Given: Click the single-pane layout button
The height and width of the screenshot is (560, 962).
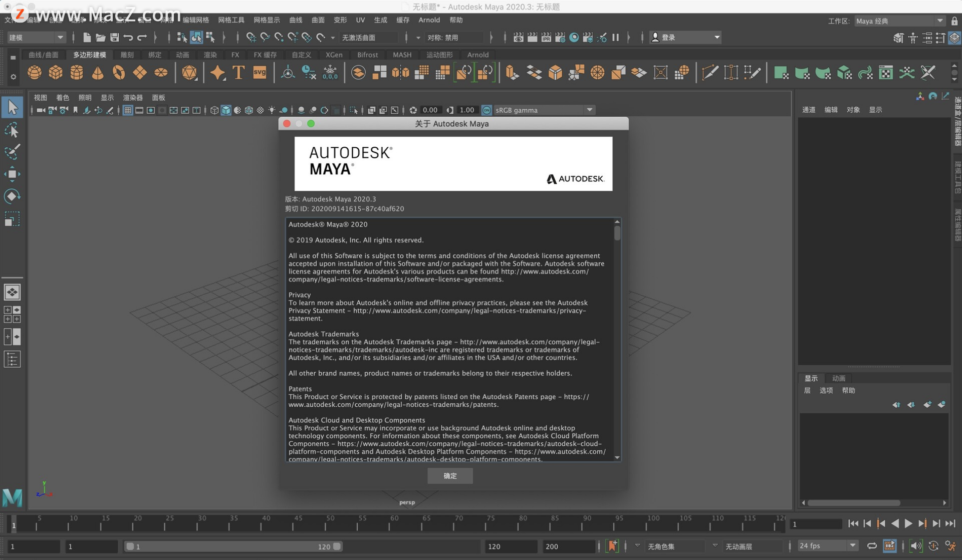Looking at the screenshot, I should (x=12, y=292).
